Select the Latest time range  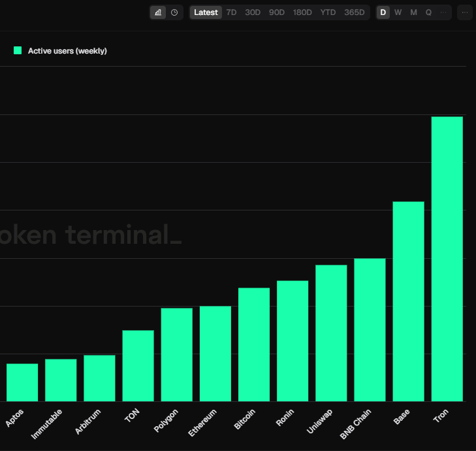pos(206,12)
